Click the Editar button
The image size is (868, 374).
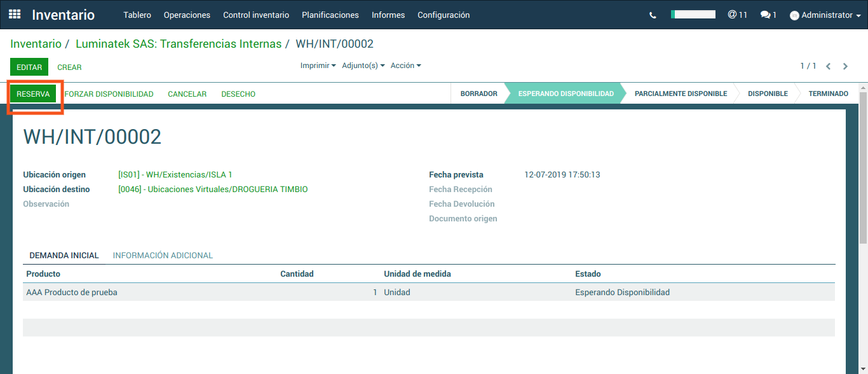[x=29, y=67]
